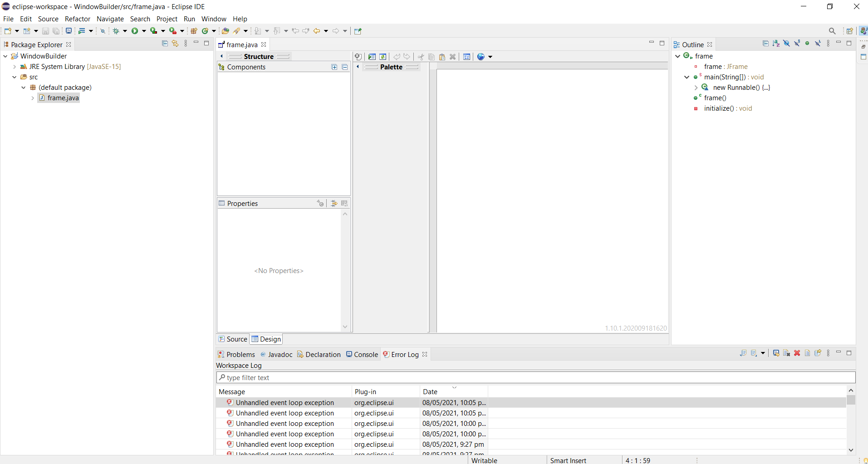Collapse all components in Components panel
868x464 pixels.
345,67
